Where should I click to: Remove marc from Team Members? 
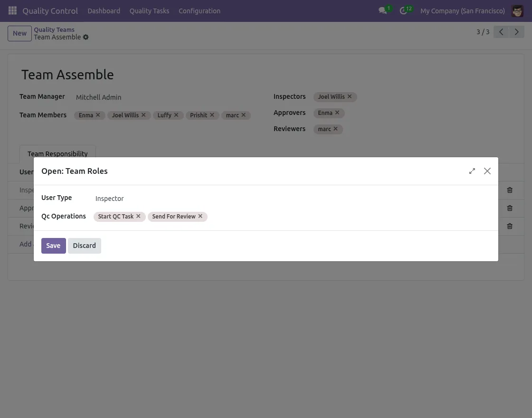(x=244, y=115)
